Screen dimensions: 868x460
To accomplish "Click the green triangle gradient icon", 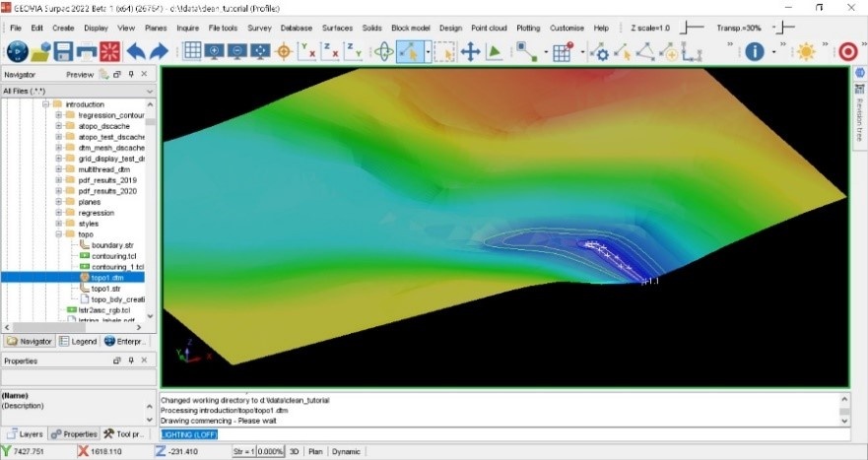I will pos(494,51).
